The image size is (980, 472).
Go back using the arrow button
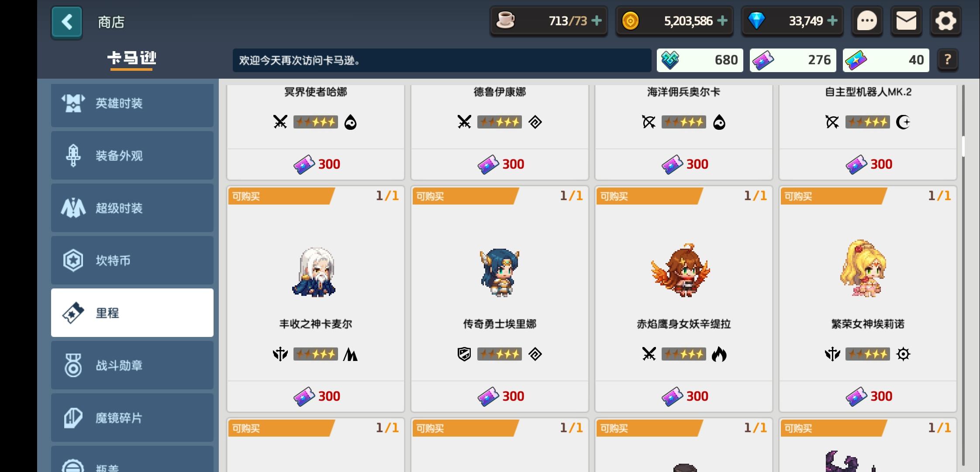(67, 22)
